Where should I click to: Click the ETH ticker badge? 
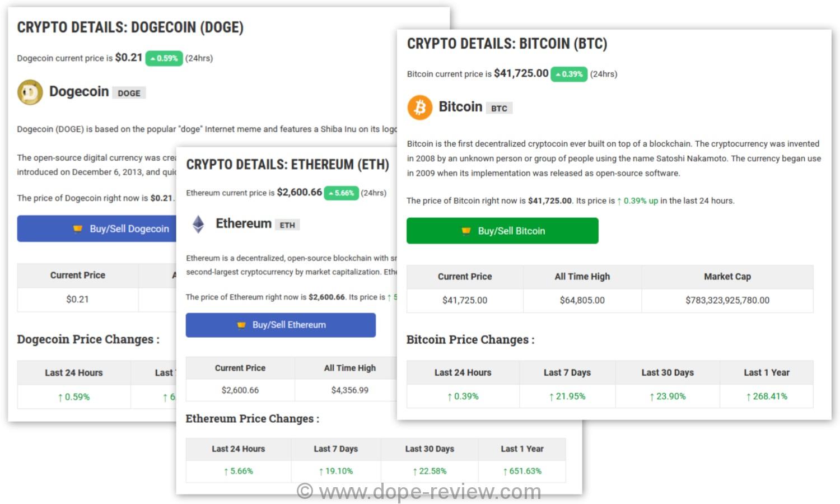(x=287, y=225)
